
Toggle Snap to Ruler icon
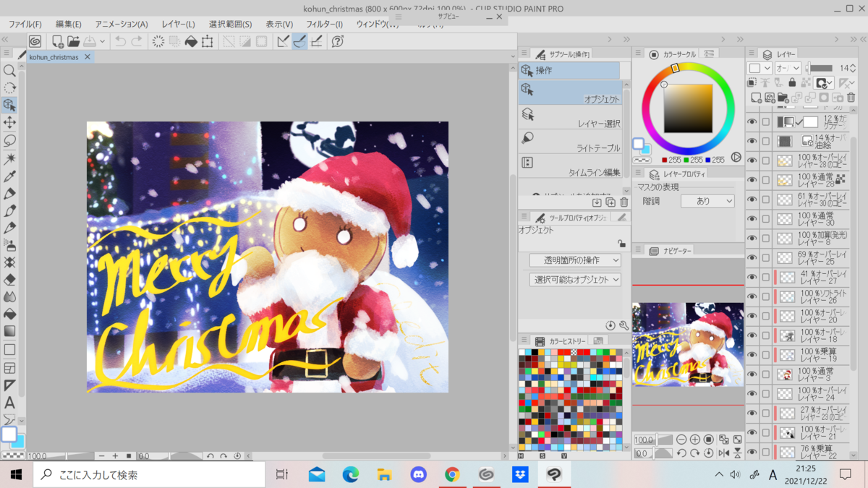pyautogui.click(x=284, y=41)
